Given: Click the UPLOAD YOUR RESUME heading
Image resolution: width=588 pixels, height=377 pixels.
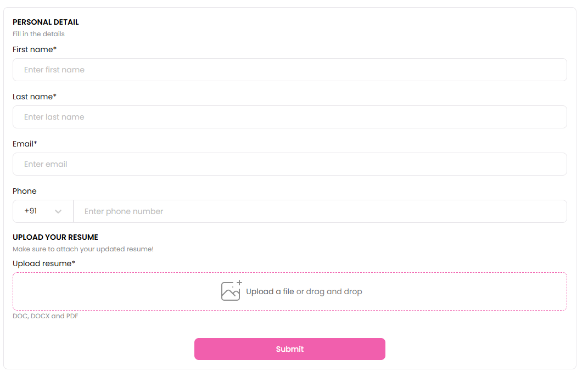Looking at the screenshot, I should pos(55,237).
